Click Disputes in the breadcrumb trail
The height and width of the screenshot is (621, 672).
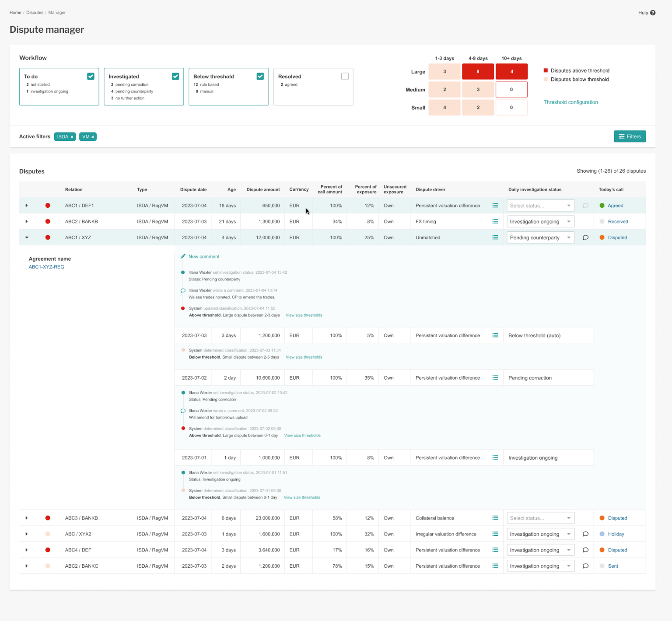tap(35, 12)
